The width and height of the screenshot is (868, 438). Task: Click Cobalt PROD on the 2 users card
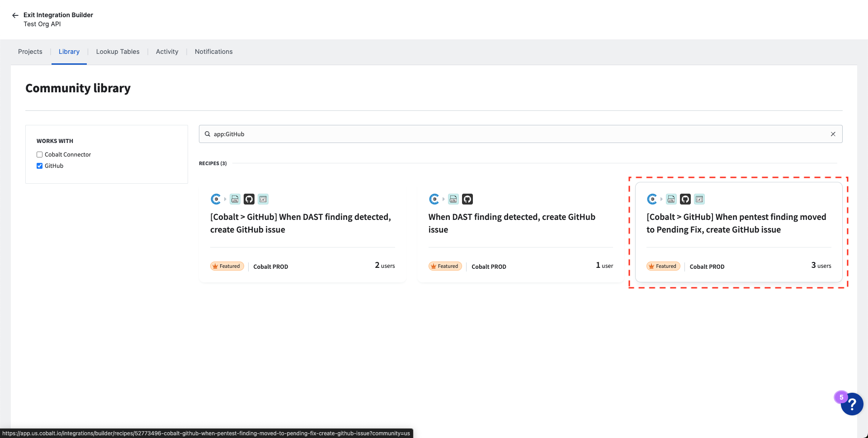(x=271, y=267)
